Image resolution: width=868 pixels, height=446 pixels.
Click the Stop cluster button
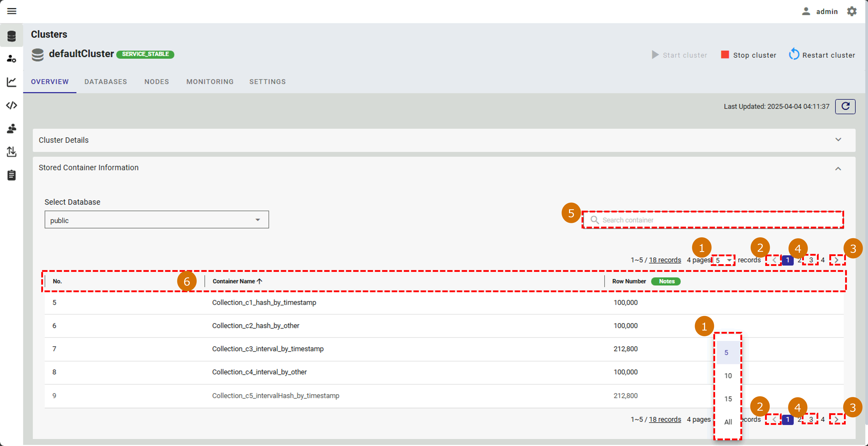(x=748, y=55)
